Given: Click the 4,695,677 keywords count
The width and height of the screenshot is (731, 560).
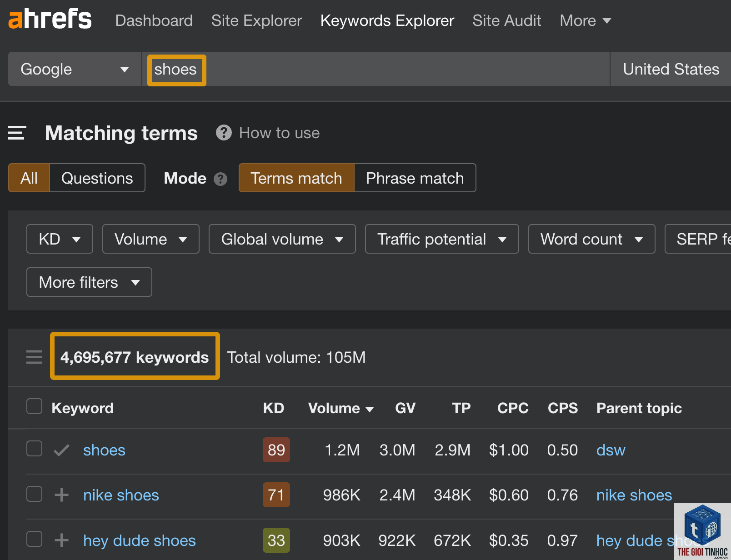Looking at the screenshot, I should [x=135, y=357].
